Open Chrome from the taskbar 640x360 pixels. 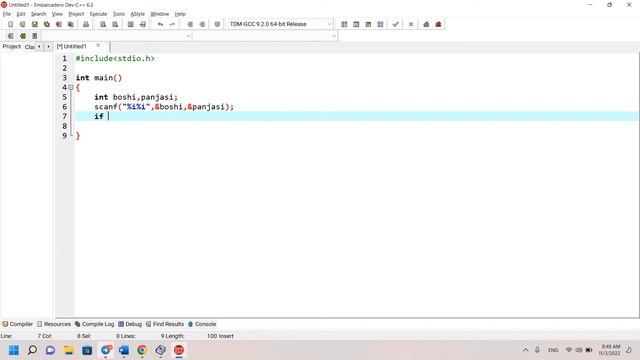tap(142, 350)
